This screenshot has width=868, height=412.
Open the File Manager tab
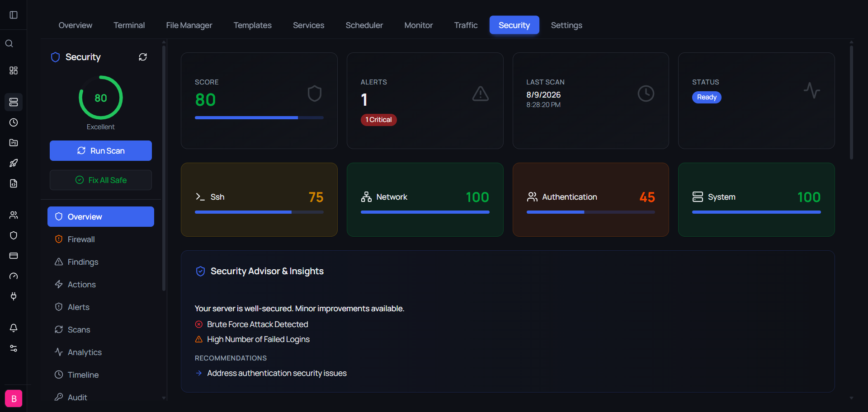[189, 25]
